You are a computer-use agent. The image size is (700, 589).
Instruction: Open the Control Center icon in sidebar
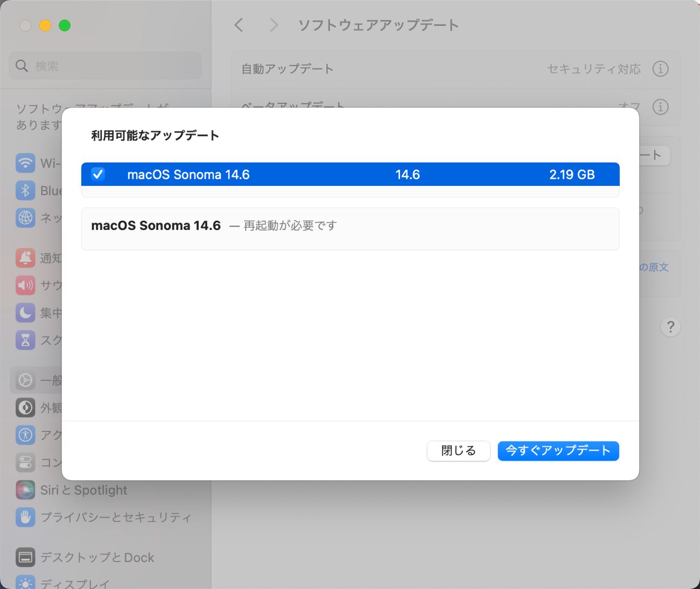(x=25, y=462)
